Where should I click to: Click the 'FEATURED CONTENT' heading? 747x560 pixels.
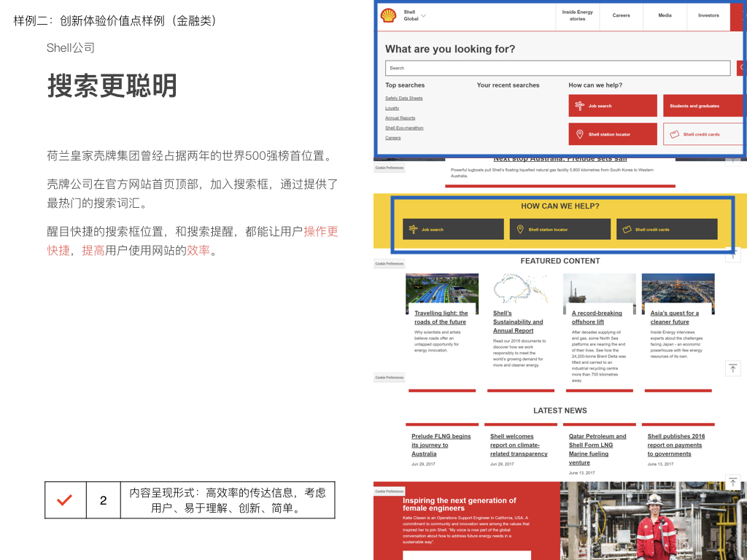[560, 261]
